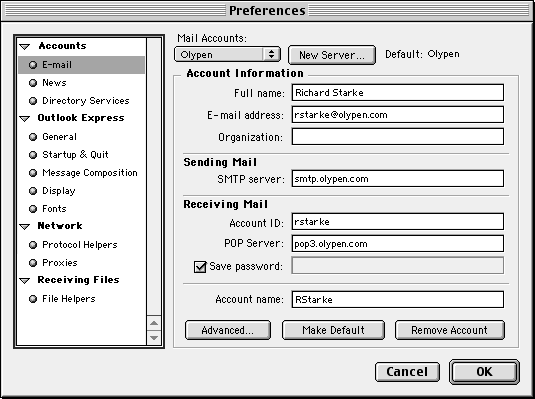This screenshot has height=399, width=535.
Task: Open Proxies settings
Action: 60,262
